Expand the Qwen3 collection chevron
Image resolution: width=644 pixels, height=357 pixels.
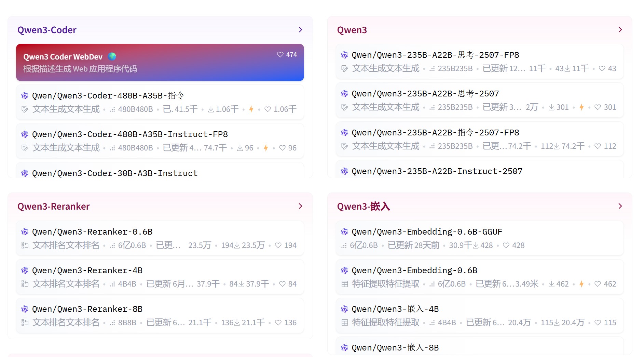[620, 30]
